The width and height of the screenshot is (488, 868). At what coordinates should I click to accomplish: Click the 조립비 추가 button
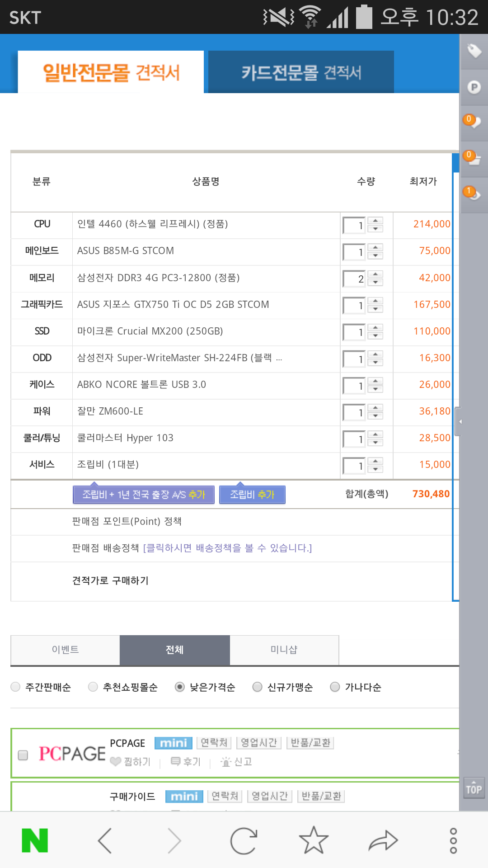pyautogui.click(x=252, y=494)
